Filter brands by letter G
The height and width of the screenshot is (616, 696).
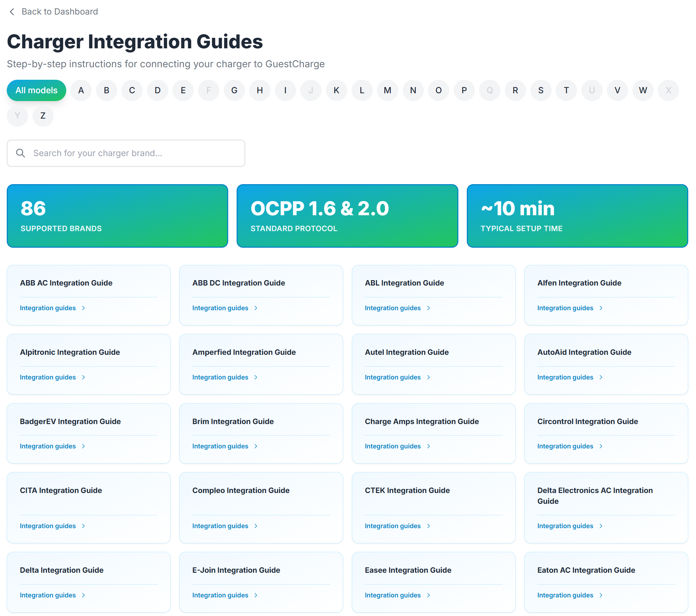tap(234, 90)
